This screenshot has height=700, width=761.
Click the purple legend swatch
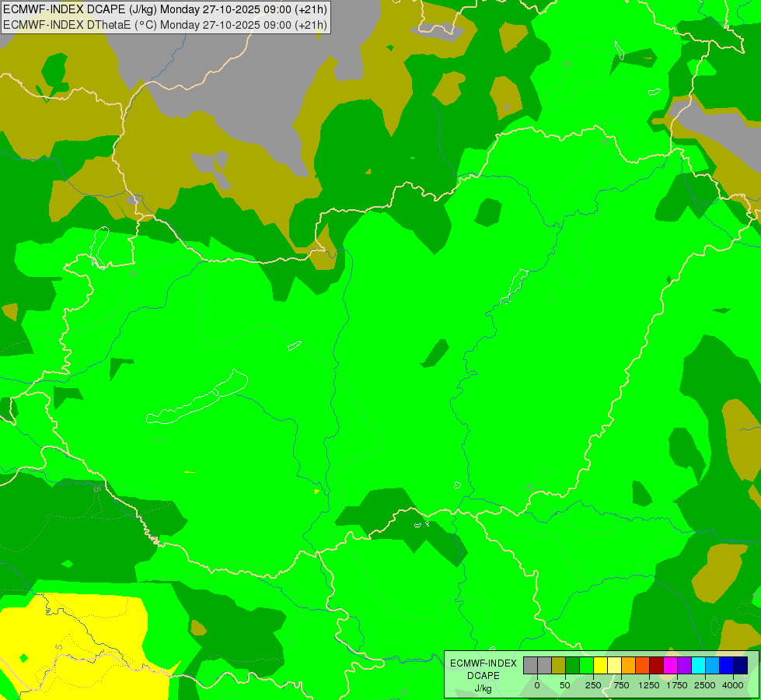(684, 666)
